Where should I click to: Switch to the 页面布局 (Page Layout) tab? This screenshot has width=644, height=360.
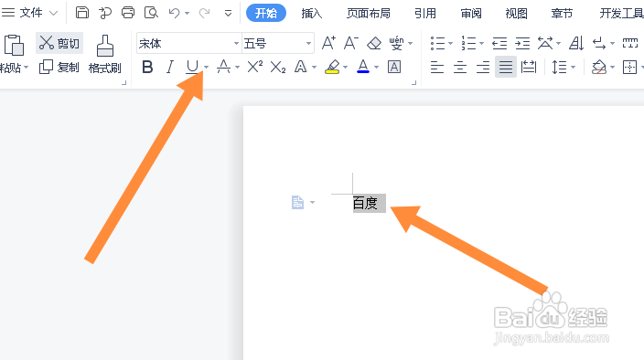tap(369, 13)
